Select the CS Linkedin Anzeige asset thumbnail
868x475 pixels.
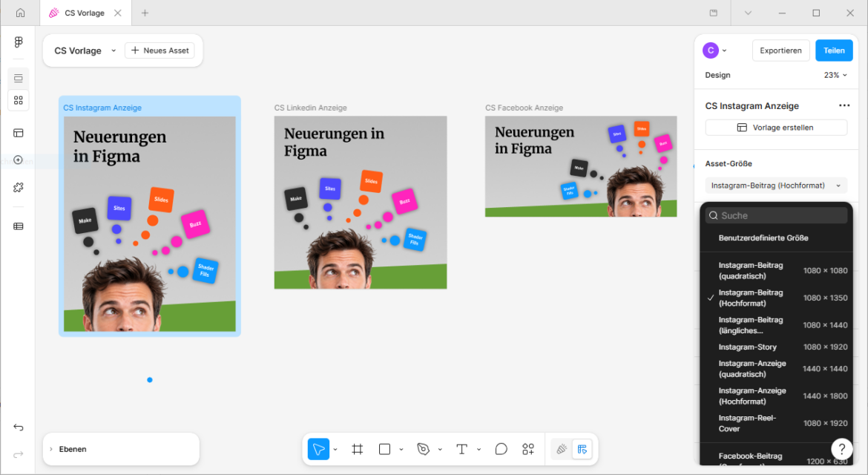point(361,202)
